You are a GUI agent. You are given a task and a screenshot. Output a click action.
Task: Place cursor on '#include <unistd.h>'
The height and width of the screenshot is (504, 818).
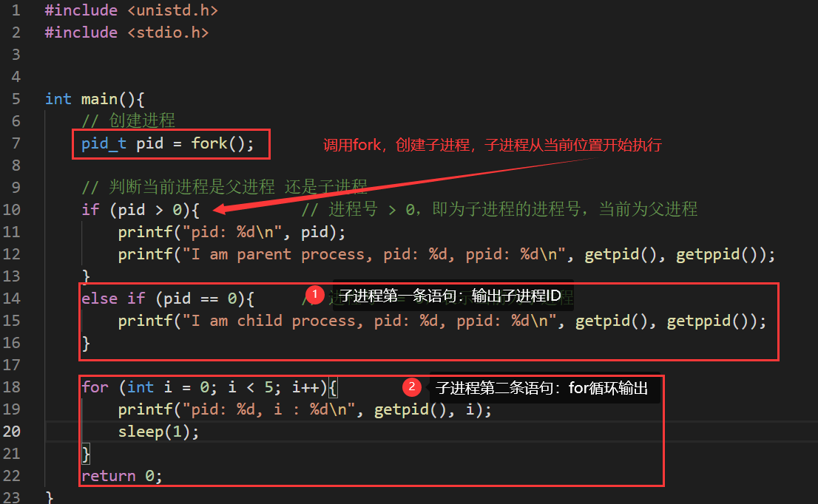click(x=131, y=10)
